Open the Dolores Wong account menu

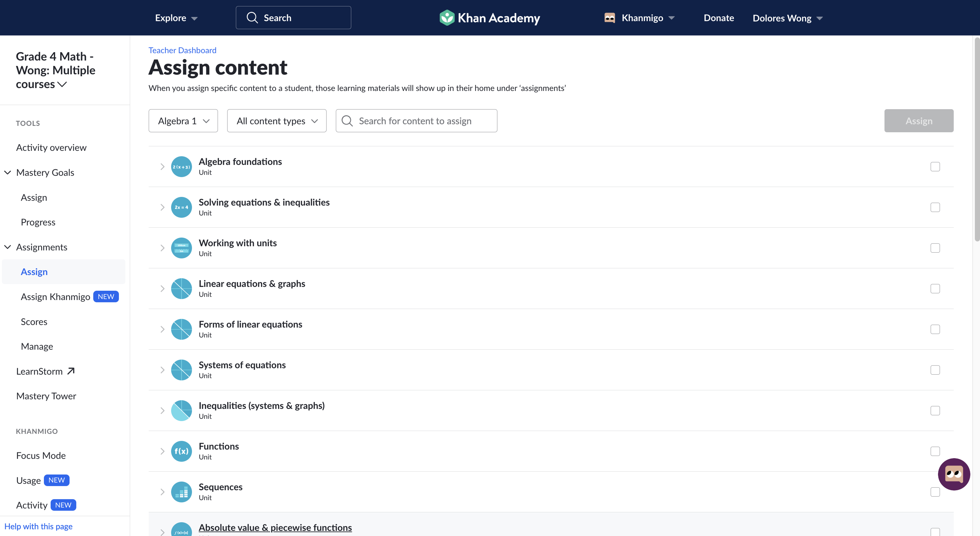(x=787, y=18)
